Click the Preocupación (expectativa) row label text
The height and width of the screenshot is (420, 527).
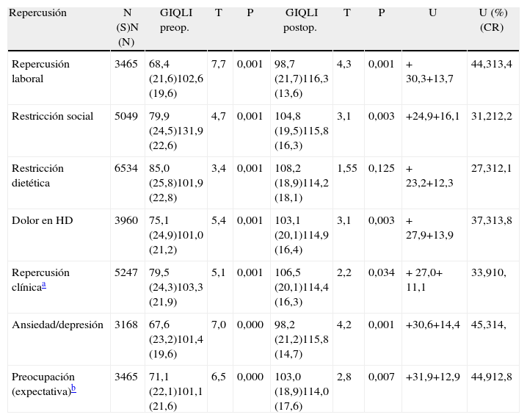[41, 383]
